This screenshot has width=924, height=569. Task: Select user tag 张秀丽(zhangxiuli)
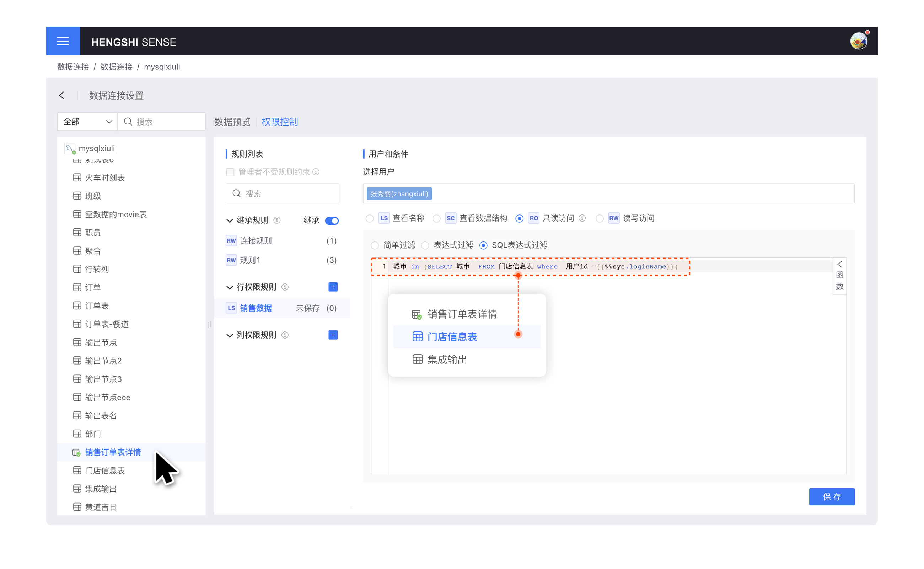point(399,194)
